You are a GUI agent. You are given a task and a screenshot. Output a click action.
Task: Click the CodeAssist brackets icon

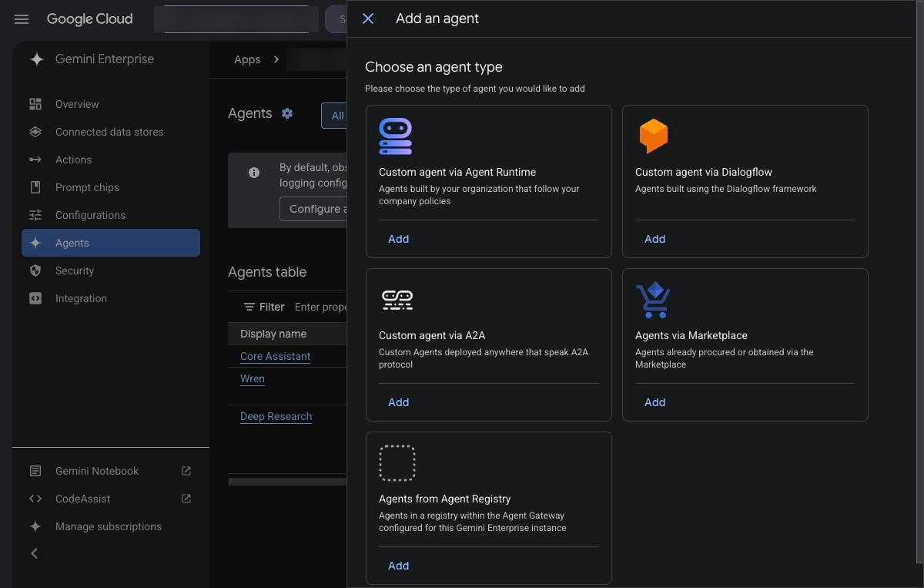(x=35, y=499)
